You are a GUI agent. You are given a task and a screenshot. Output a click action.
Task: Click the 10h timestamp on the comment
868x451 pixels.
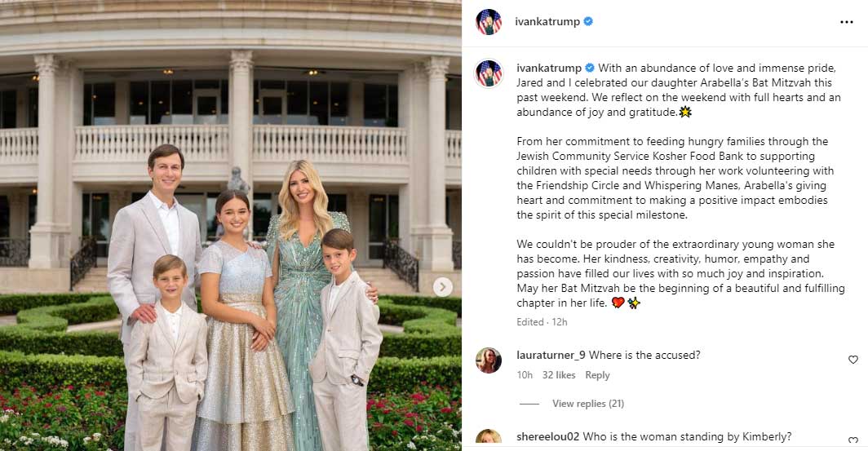pyautogui.click(x=525, y=375)
